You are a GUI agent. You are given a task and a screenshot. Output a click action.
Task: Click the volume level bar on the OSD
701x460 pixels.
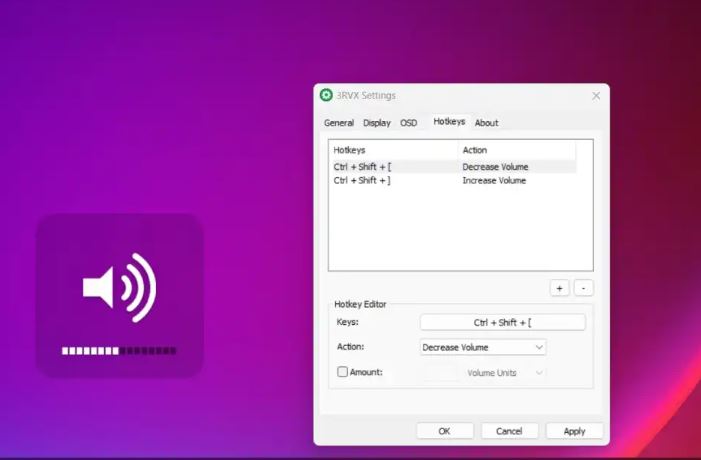click(x=119, y=351)
